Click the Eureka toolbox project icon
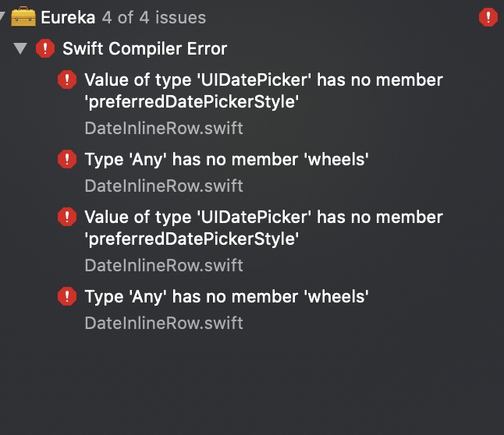 pyautogui.click(x=23, y=16)
